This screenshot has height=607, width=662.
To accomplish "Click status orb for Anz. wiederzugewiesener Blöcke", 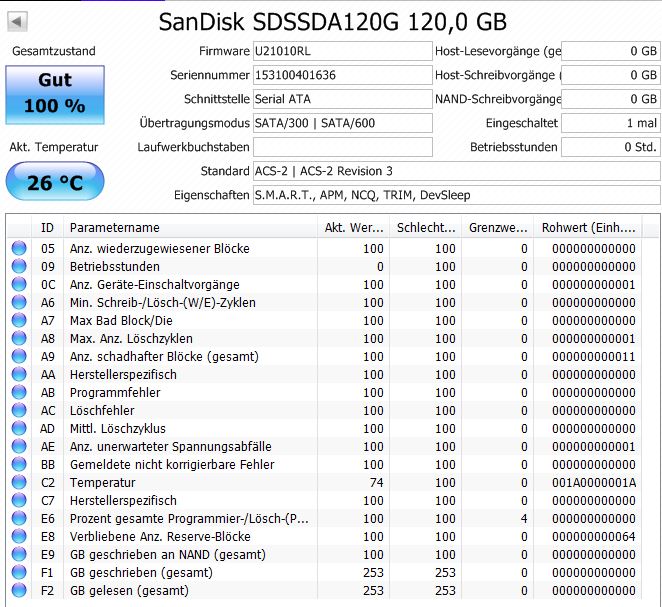I will coord(19,248).
